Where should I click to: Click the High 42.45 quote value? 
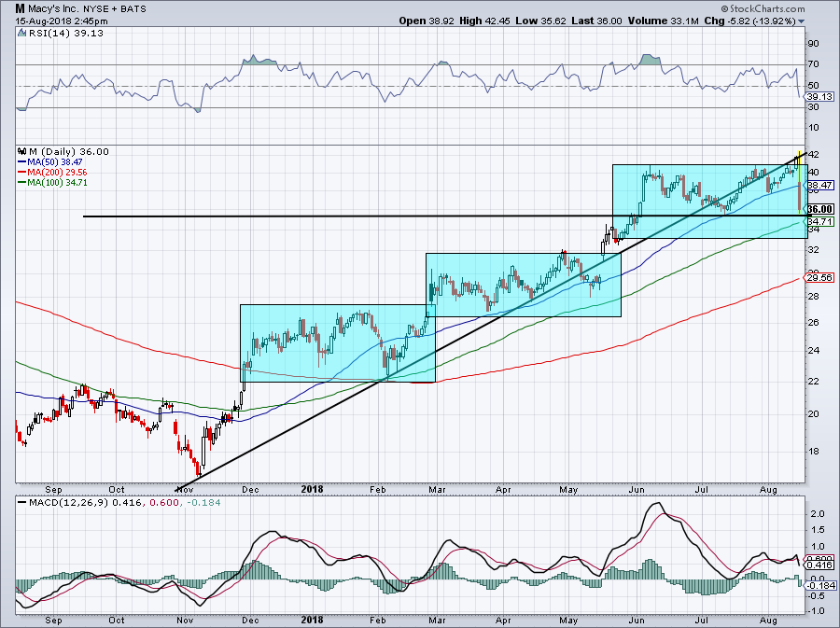point(484,21)
